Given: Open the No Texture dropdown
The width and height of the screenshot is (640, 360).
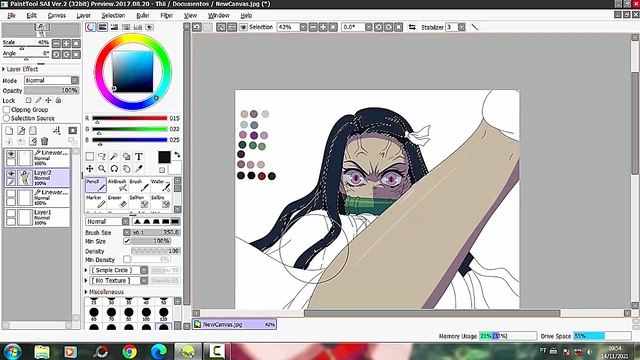Looking at the screenshot, I should point(144,280).
